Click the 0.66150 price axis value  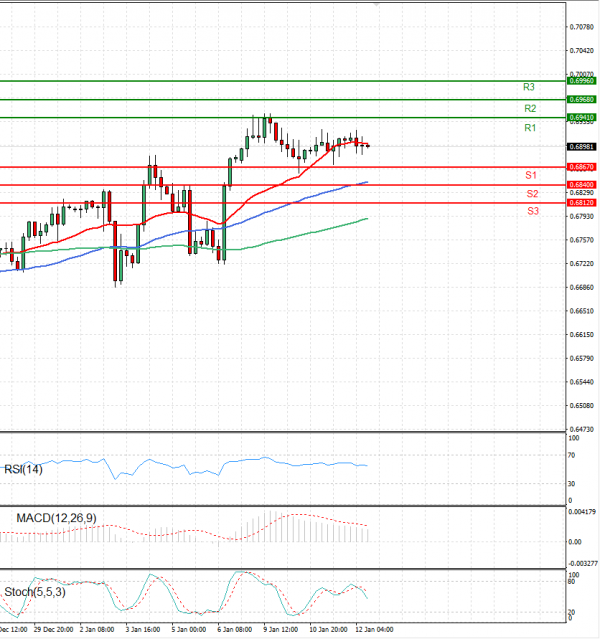[582, 335]
